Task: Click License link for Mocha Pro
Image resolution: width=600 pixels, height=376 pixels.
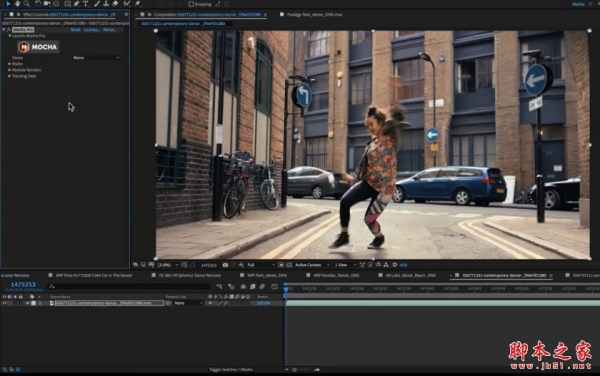Action: coord(91,29)
